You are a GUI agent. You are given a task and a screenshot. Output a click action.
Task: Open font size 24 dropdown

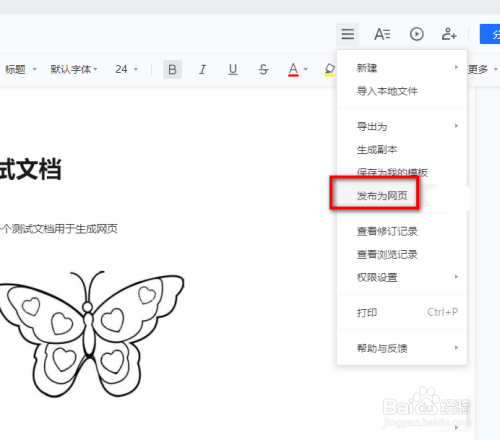[126, 69]
